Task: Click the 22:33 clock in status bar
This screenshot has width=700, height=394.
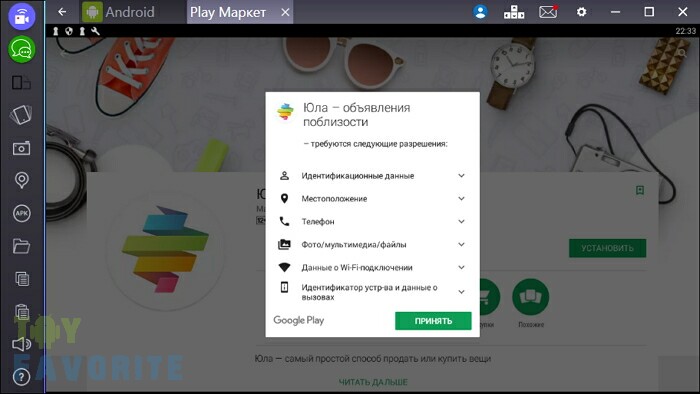Action: (685, 31)
